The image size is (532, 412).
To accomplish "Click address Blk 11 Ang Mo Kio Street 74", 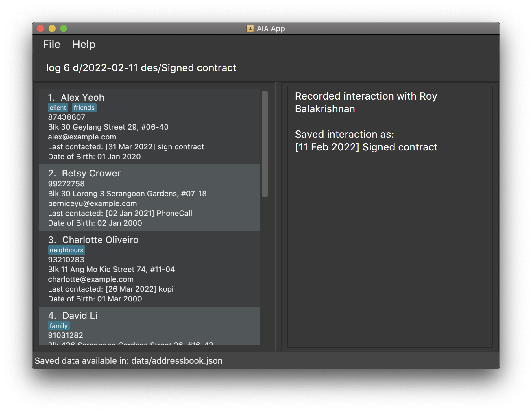I will coord(111,269).
